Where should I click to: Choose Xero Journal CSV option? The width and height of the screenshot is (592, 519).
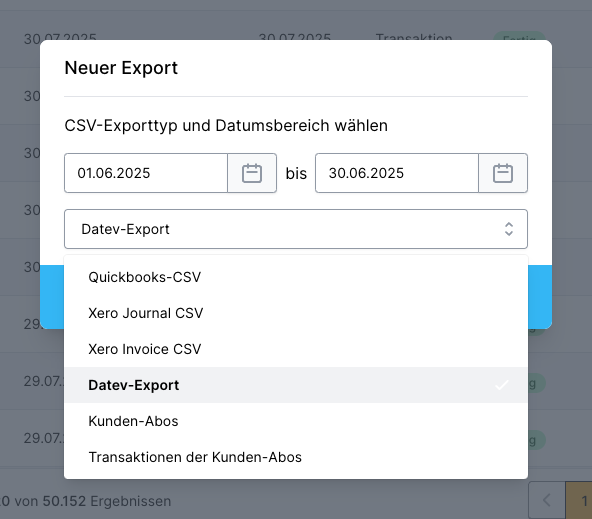tap(296, 313)
